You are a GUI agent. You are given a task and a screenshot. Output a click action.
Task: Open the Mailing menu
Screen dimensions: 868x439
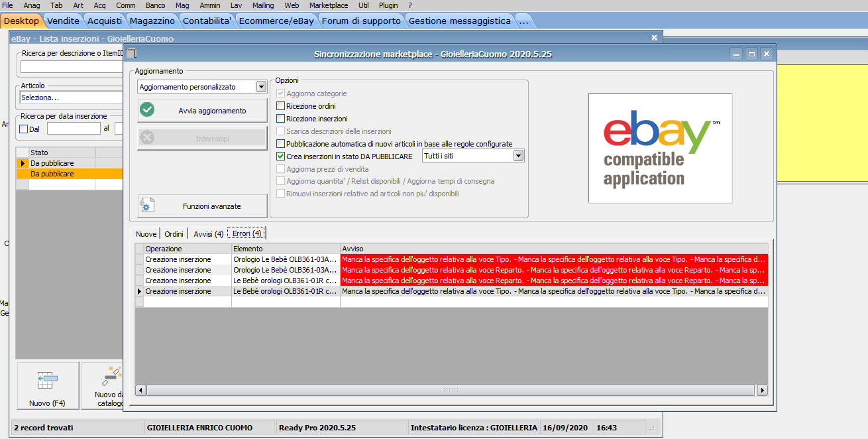(x=263, y=5)
